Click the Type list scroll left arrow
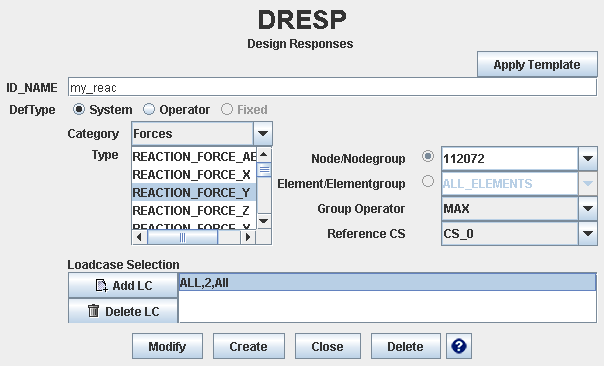This screenshot has width=604, height=366. [x=139, y=237]
